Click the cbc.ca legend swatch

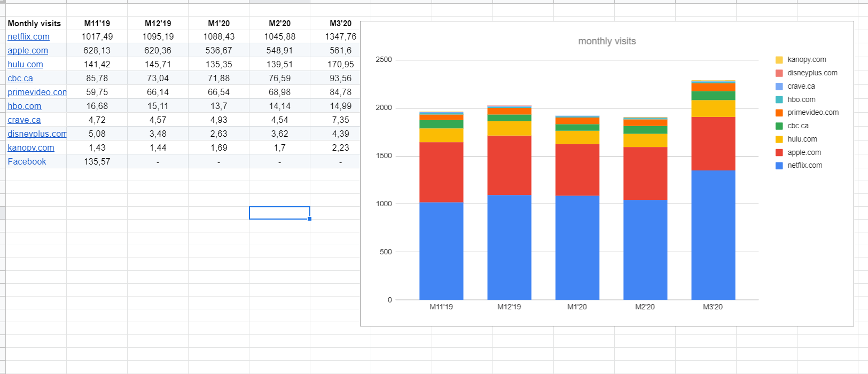point(779,126)
